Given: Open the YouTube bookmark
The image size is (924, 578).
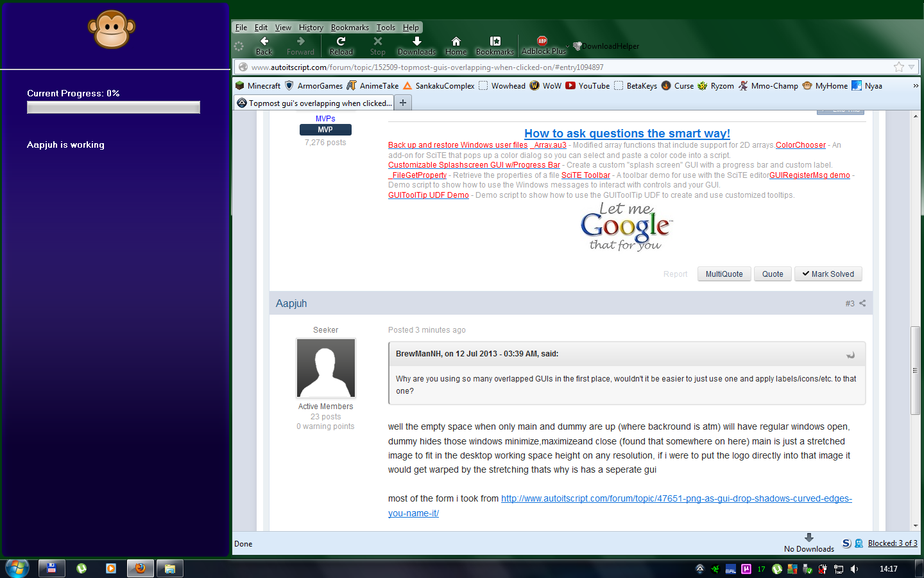Looking at the screenshot, I should point(588,85).
